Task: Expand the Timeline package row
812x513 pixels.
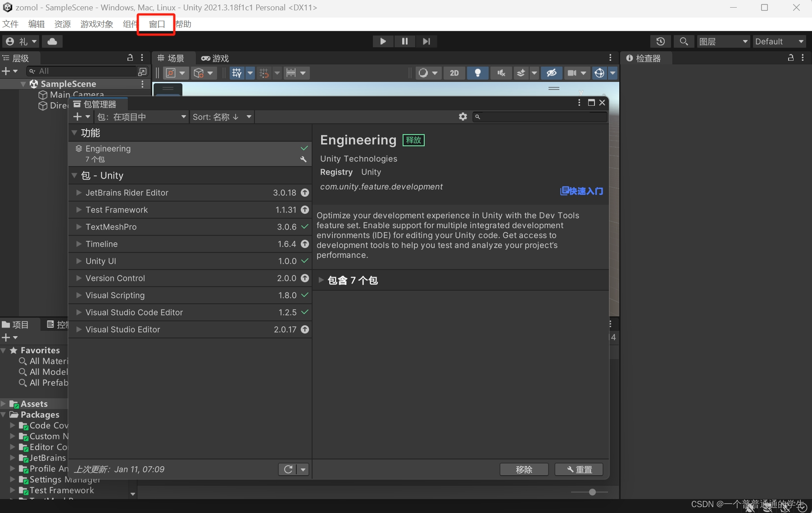Action: [79, 244]
